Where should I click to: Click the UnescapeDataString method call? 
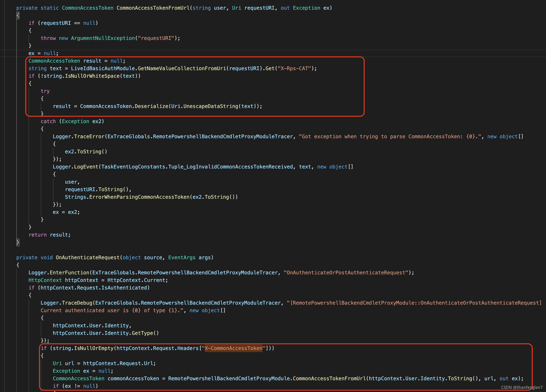tap(211, 106)
